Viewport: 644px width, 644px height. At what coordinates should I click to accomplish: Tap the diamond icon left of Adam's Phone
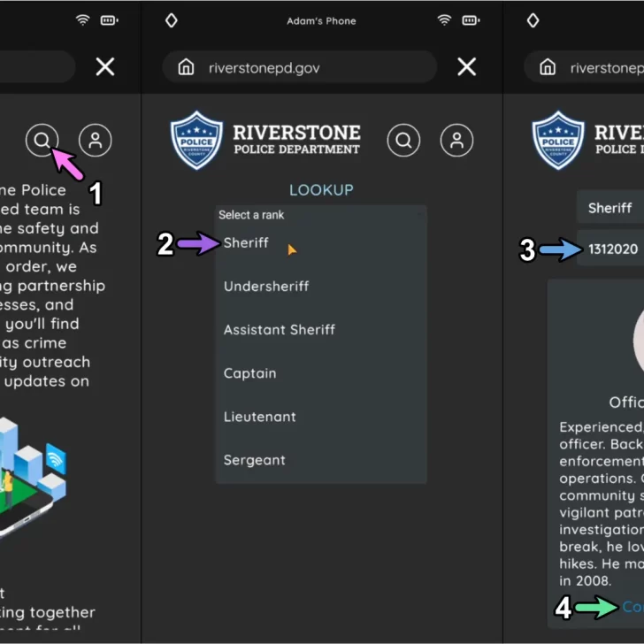pyautogui.click(x=172, y=20)
